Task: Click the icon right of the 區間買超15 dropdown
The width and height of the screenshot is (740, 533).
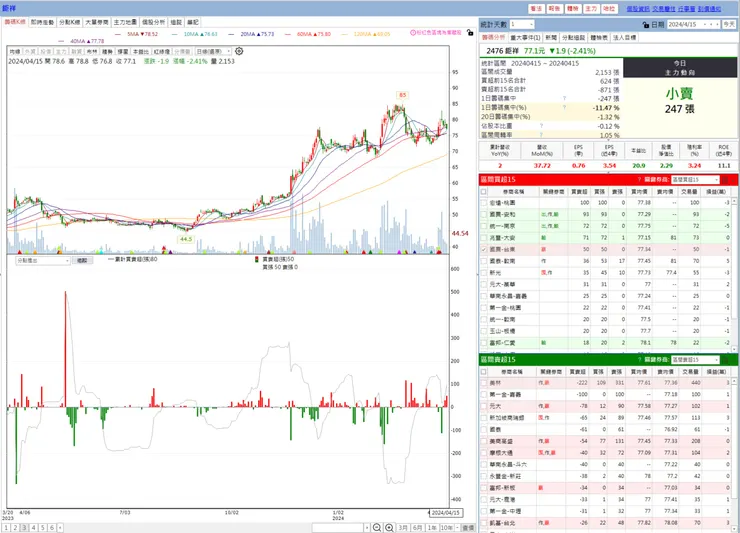Action: coord(725,180)
